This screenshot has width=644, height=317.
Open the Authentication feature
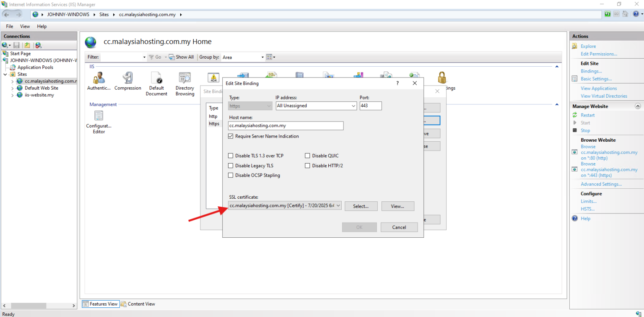click(x=99, y=80)
